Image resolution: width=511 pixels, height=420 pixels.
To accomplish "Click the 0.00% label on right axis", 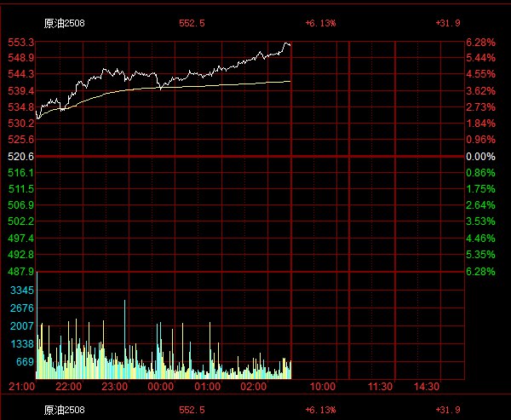I will 480,157.
